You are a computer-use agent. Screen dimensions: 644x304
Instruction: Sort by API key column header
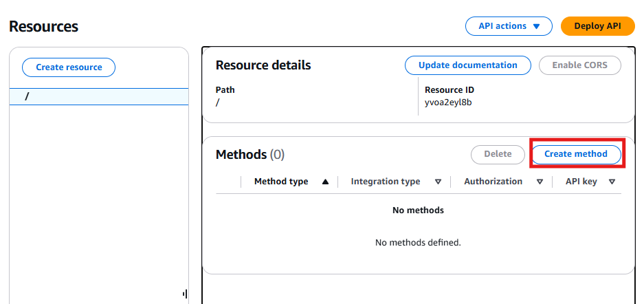click(x=581, y=182)
